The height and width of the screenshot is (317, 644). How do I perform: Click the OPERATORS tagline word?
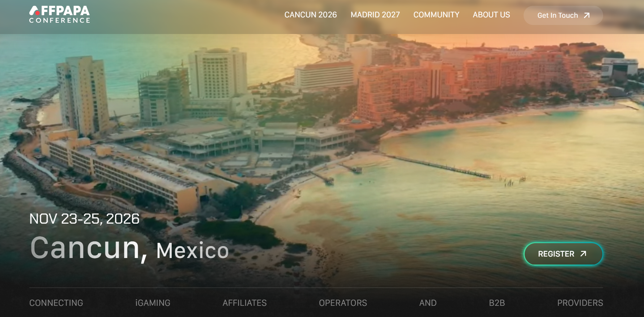(x=343, y=303)
